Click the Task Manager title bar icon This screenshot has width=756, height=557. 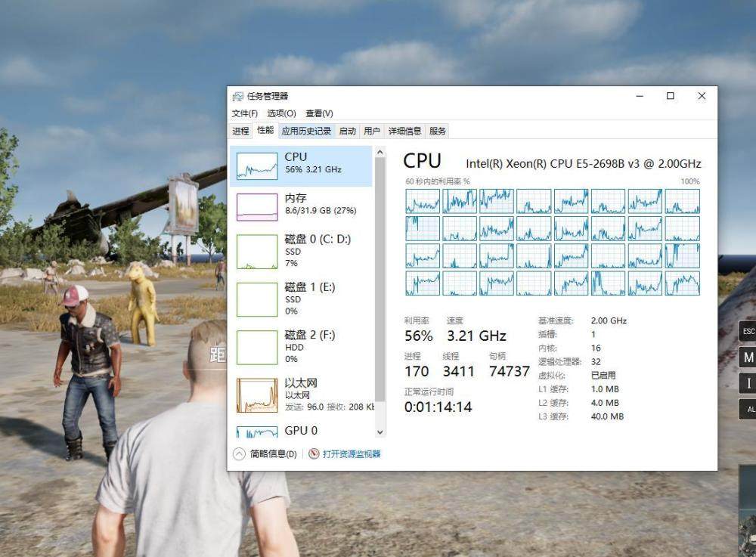pos(237,97)
